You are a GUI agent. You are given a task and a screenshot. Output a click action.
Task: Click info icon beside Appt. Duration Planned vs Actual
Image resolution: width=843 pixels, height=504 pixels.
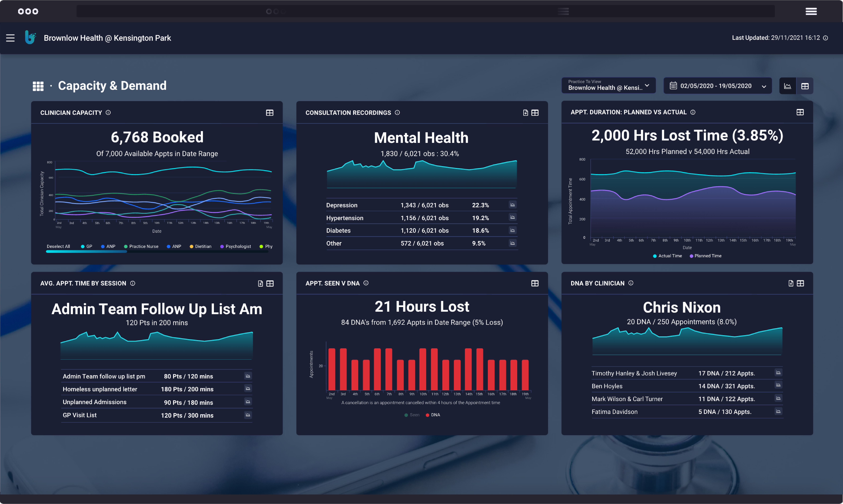[693, 112]
